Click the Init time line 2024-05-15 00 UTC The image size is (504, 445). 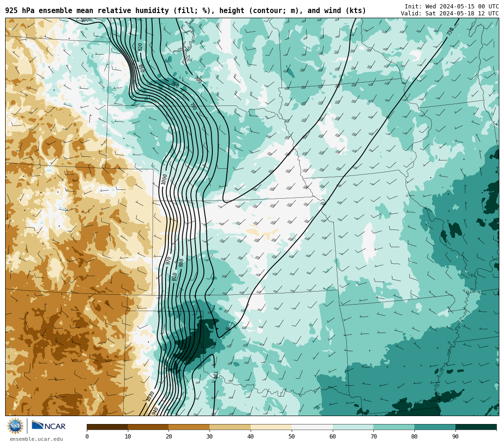tap(452, 7)
